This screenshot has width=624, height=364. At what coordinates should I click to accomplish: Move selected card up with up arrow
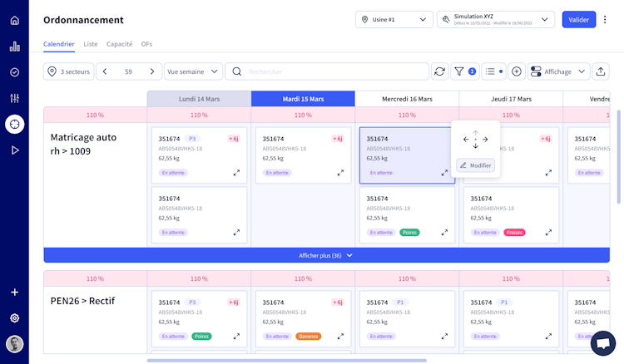(476, 133)
